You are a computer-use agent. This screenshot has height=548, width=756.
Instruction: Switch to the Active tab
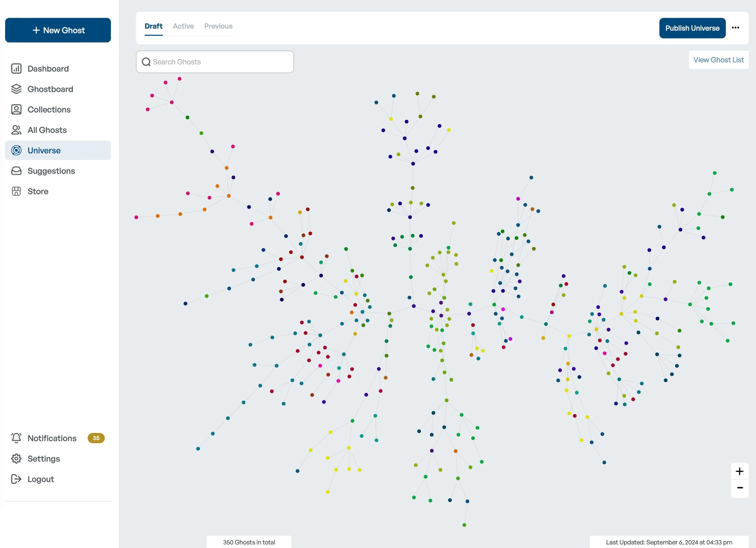[183, 26]
